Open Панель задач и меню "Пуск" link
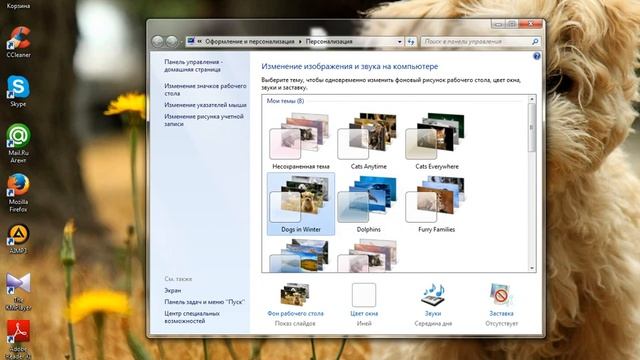640x360 pixels. (x=204, y=302)
